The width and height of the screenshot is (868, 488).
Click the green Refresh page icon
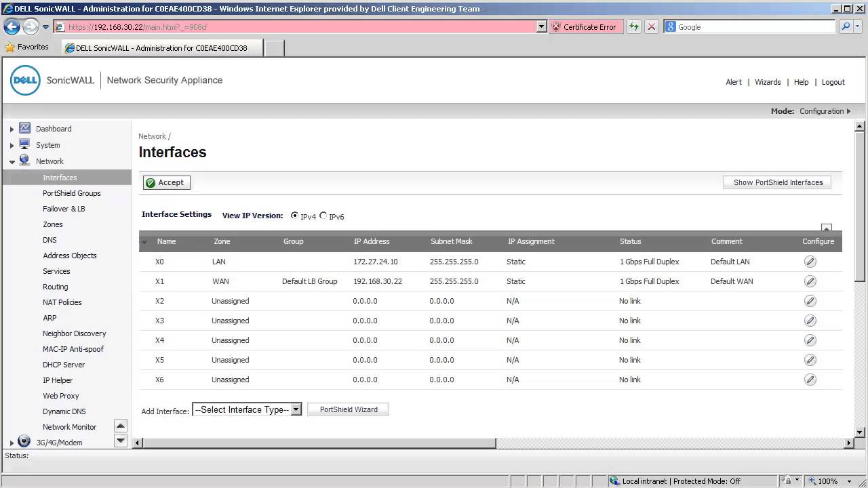(x=633, y=26)
